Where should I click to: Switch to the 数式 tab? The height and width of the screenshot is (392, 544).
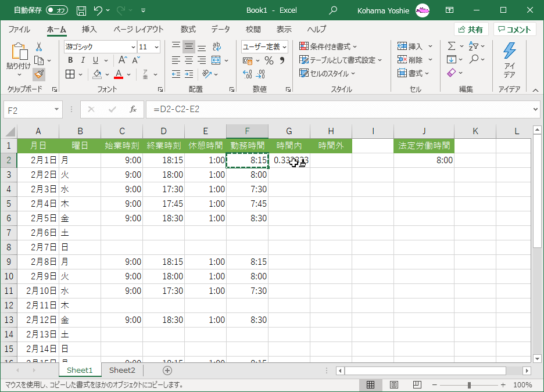tap(188, 30)
